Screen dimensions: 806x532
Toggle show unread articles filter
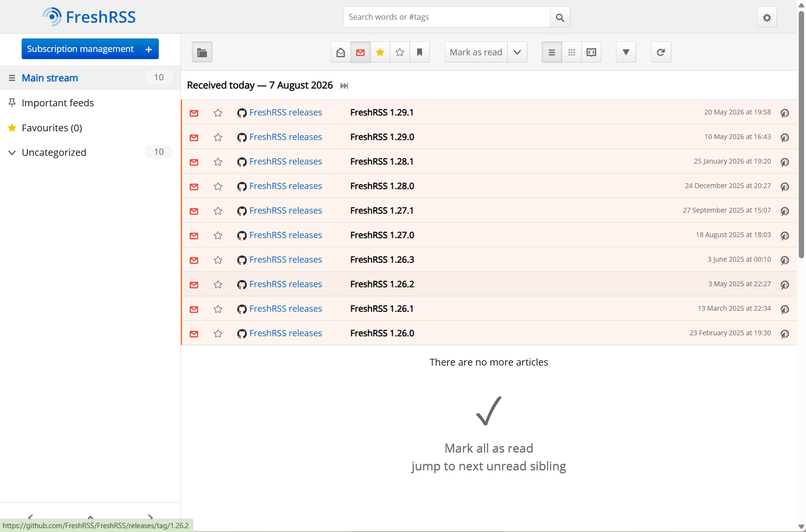coord(360,52)
